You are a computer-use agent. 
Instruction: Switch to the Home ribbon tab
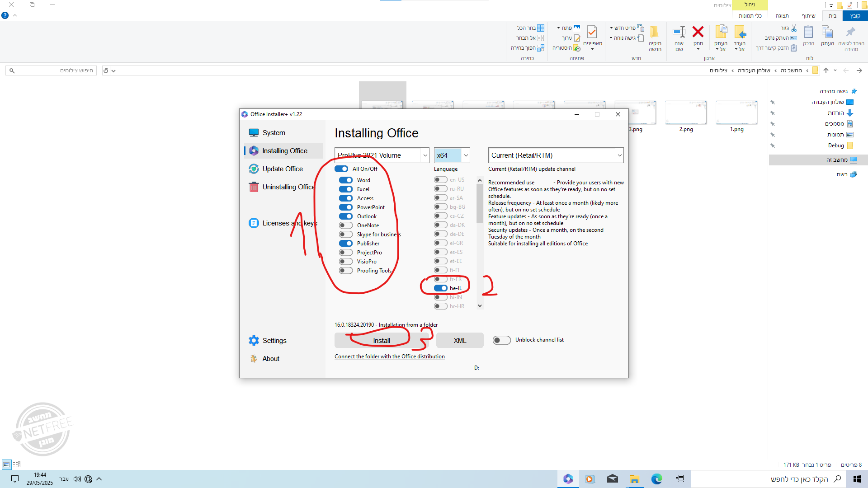[x=832, y=16]
